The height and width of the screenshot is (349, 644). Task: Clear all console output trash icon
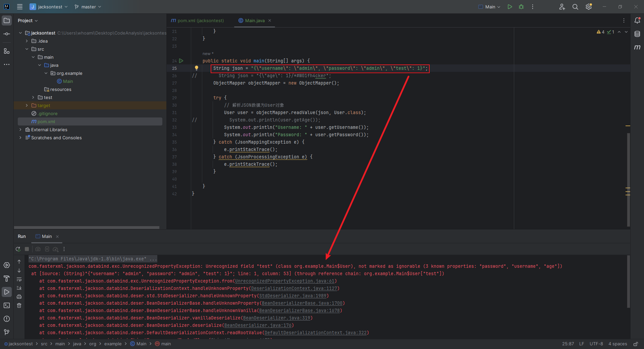tap(19, 305)
